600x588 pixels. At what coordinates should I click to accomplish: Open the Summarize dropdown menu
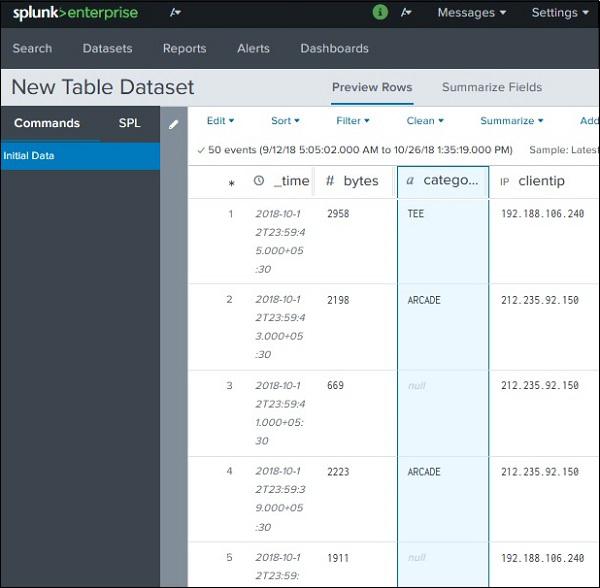pos(512,121)
